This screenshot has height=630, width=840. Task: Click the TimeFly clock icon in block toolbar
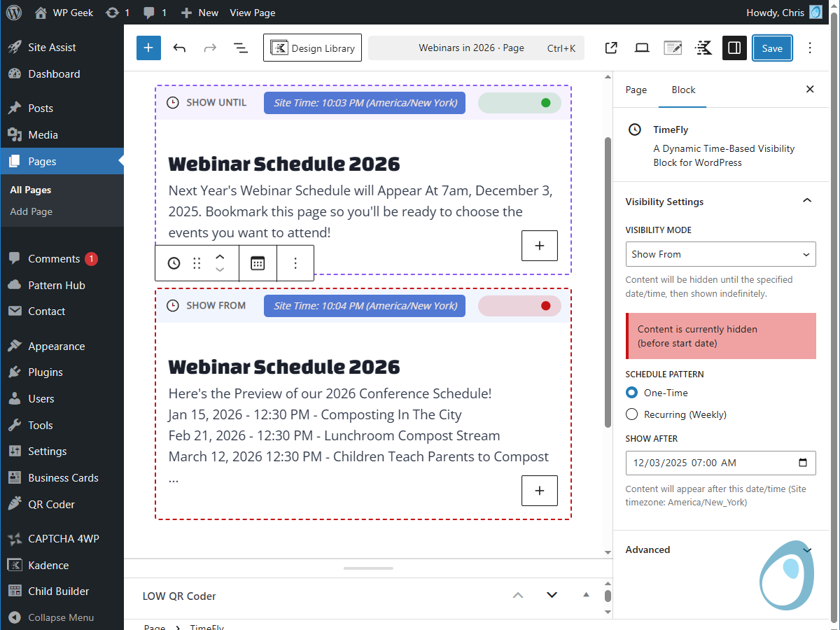[173, 262]
